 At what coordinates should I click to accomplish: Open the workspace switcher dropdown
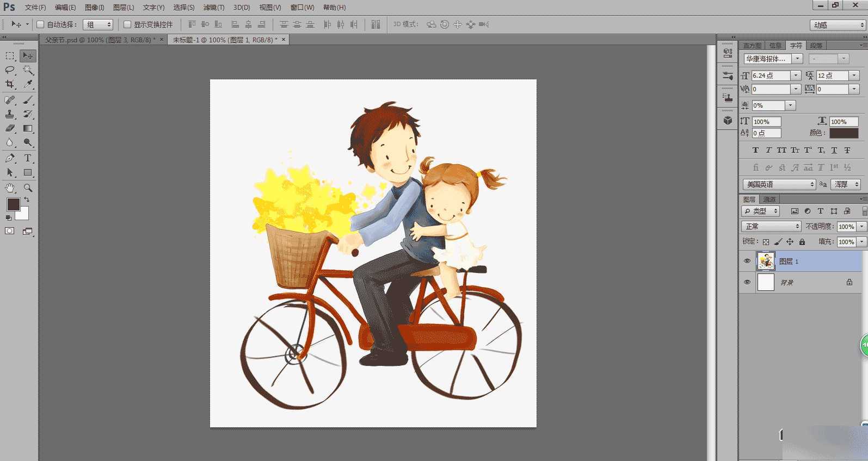coord(838,25)
